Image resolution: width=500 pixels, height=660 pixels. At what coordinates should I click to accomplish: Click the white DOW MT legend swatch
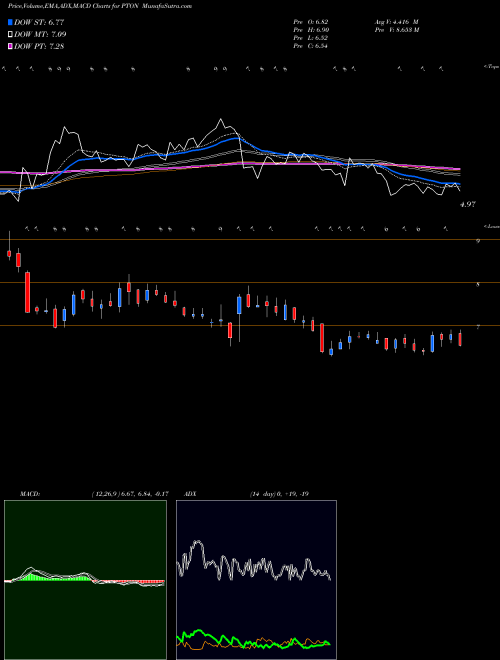point(10,35)
